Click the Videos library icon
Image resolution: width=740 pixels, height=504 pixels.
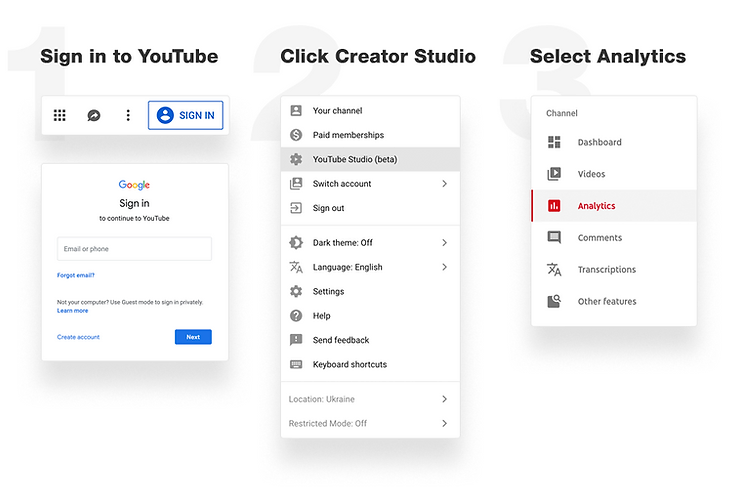point(554,174)
